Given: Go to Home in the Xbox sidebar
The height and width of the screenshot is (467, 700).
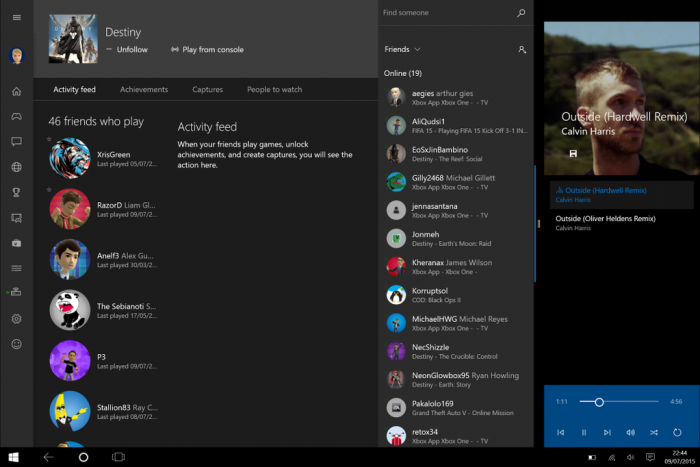Looking at the screenshot, I should [x=16, y=92].
